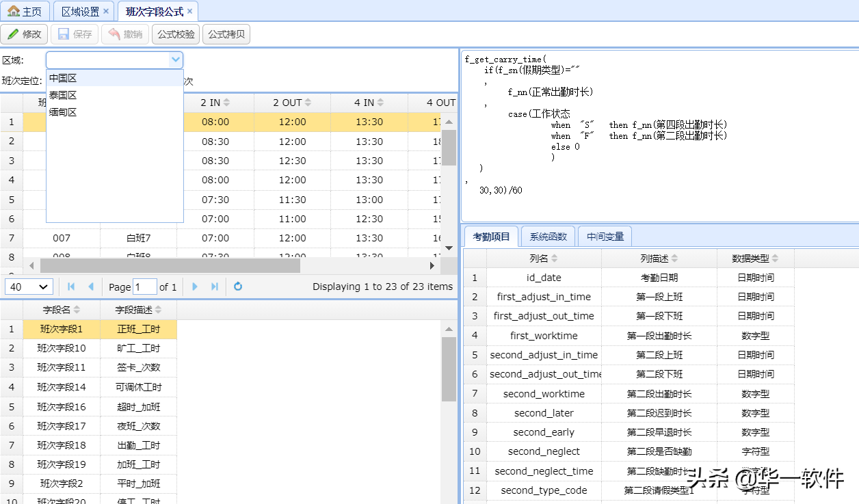Switch to the 考勤项目 tab
The image size is (859, 504).
click(x=491, y=237)
